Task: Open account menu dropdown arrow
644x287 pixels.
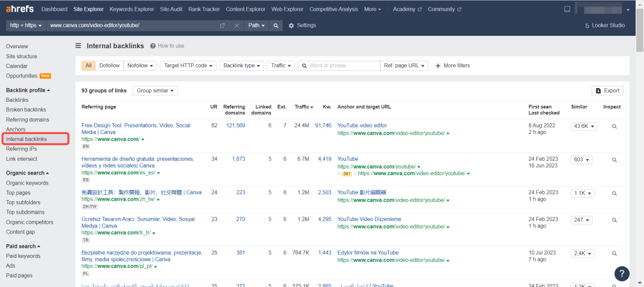Action: tap(627, 10)
